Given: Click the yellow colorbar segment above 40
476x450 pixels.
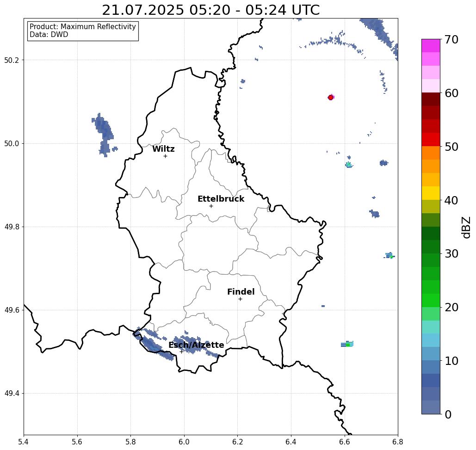Looking at the screenshot, I should tap(431, 193).
